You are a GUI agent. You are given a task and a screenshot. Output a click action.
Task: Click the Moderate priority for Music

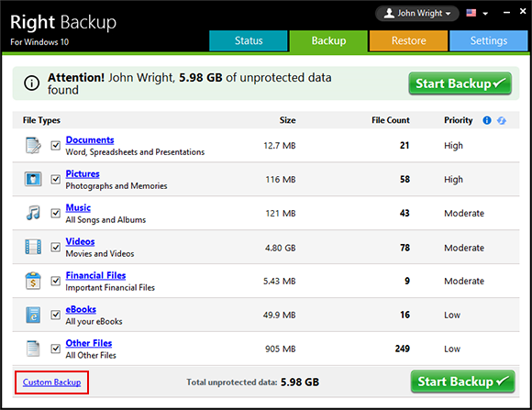(x=464, y=214)
